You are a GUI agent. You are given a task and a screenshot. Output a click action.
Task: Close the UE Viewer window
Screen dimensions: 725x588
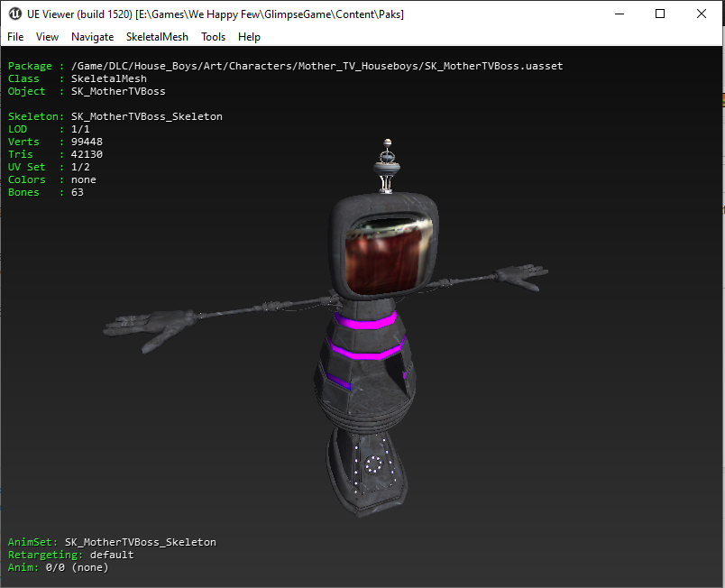[702, 14]
